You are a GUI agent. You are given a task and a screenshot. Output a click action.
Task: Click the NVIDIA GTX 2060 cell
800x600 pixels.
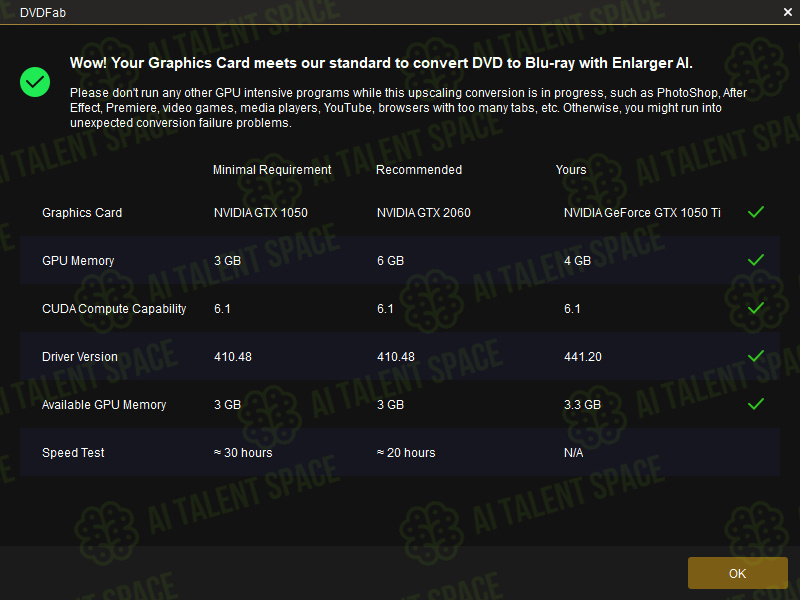[423, 213]
